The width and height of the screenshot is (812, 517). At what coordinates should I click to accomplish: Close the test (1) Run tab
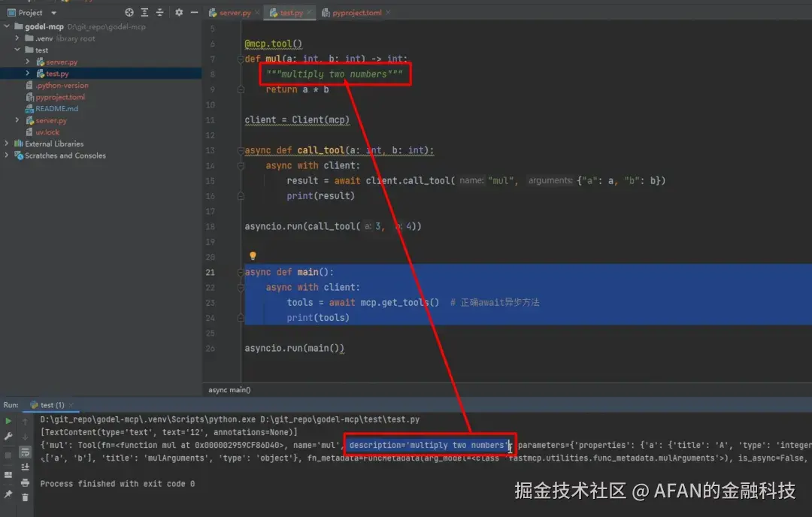(x=71, y=405)
